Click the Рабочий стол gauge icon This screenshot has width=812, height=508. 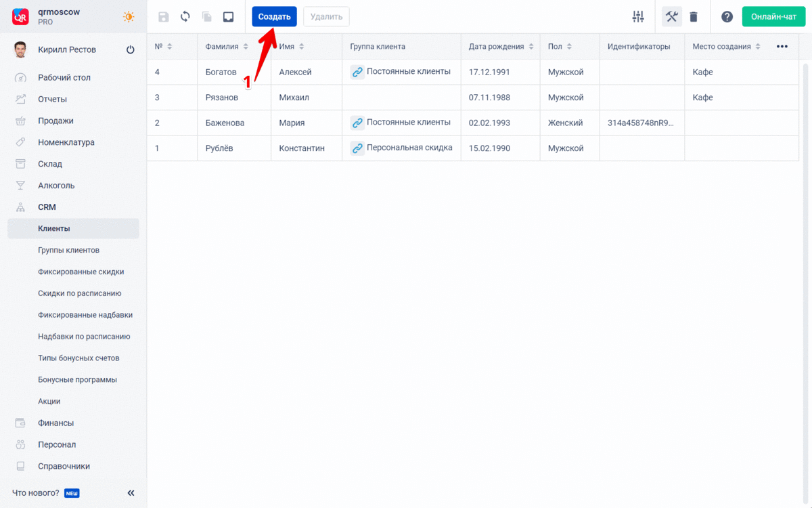click(x=21, y=78)
